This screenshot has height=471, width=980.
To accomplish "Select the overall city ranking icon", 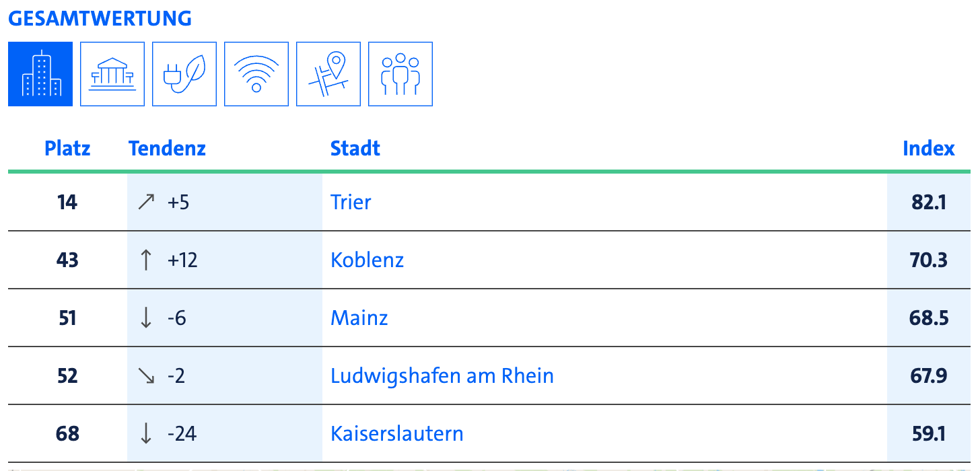I will point(40,74).
